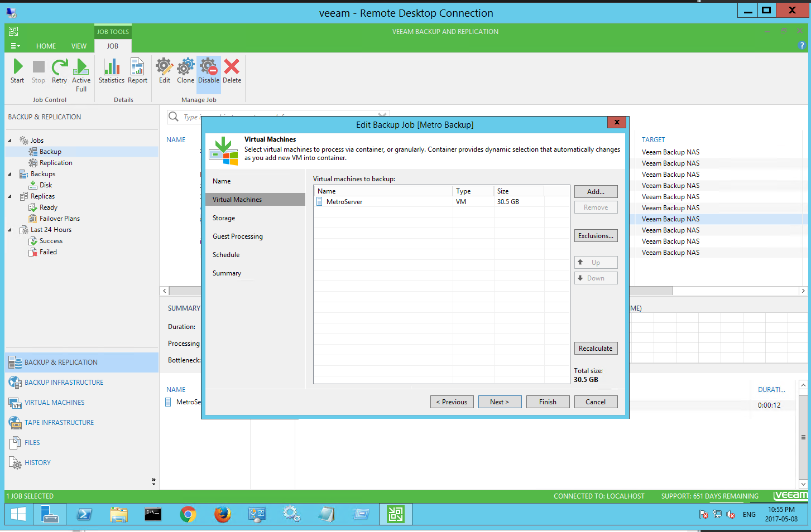The image size is (811, 532).
Task: Open the History view
Action: click(x=82, y=463)
